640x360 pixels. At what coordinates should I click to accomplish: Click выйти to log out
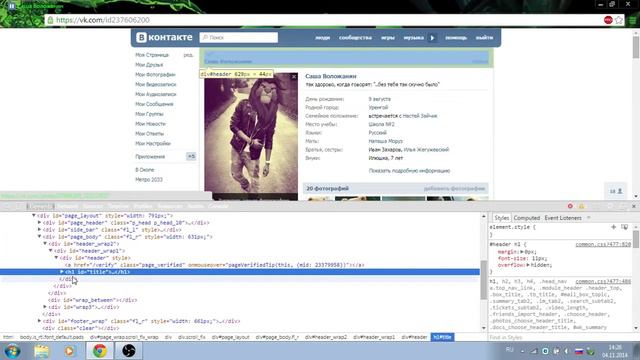(484, 38)
